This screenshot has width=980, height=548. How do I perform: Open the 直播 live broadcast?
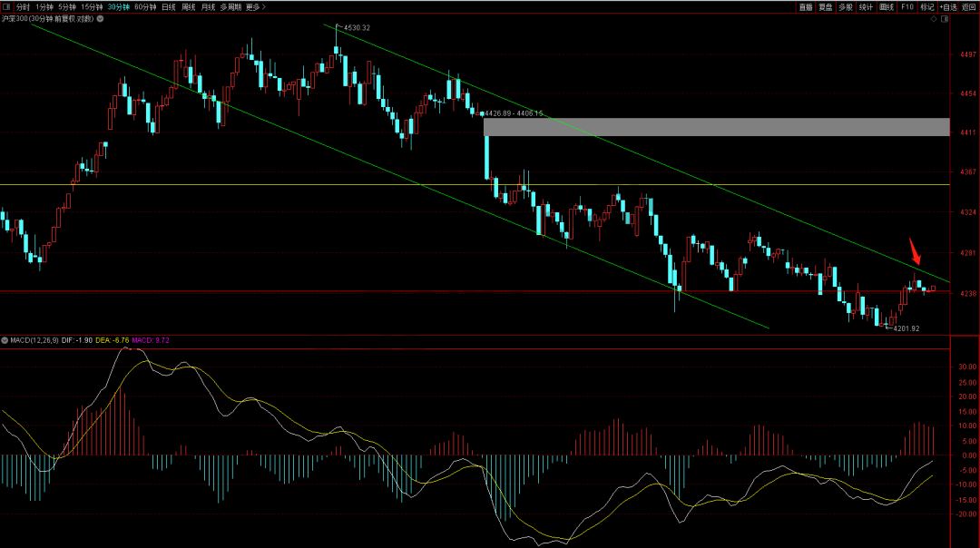click(x=806, y=6)
